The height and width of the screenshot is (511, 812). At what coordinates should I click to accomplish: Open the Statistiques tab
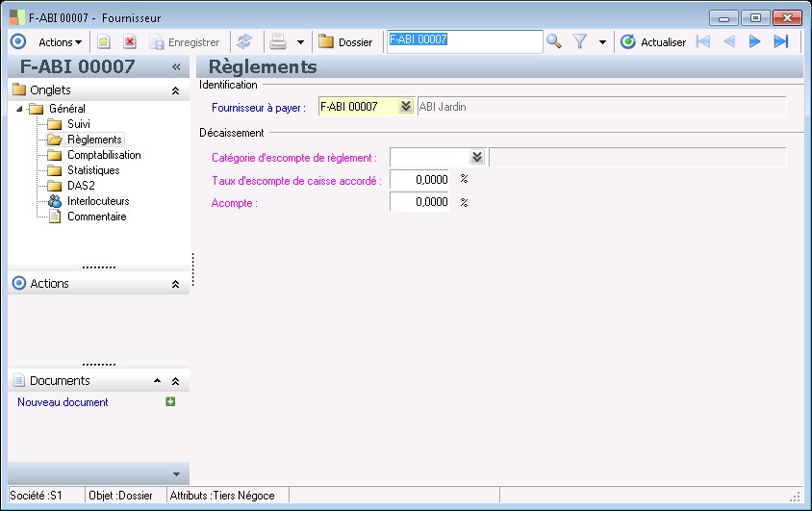(x=93, y=170)
